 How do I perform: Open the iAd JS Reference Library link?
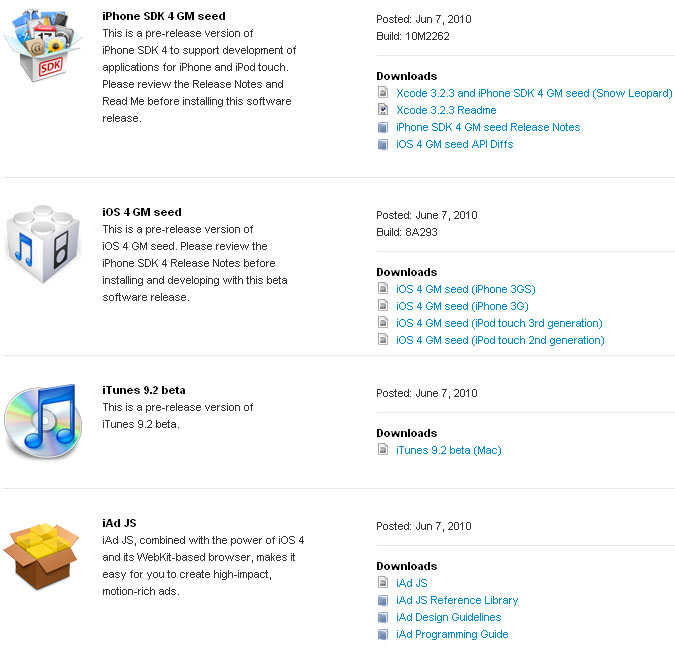click(457, 600)
